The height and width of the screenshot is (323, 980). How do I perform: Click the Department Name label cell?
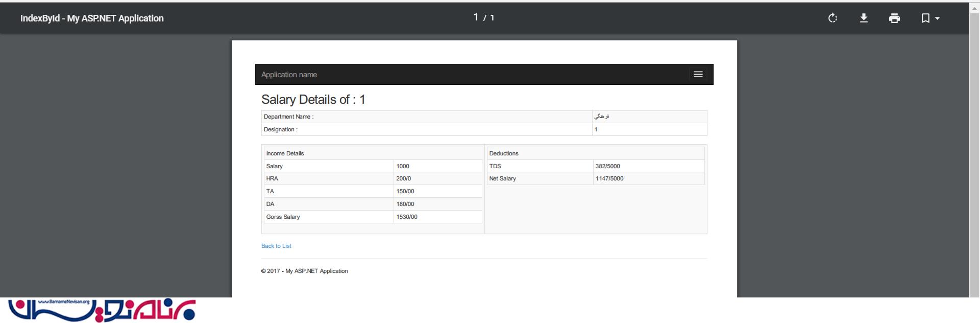pos(289,117)
